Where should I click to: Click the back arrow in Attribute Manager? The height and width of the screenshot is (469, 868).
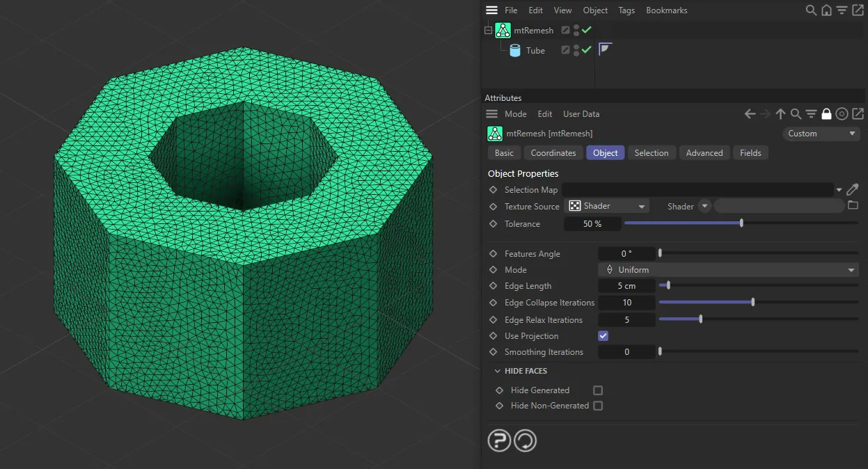tap(750, 113)
